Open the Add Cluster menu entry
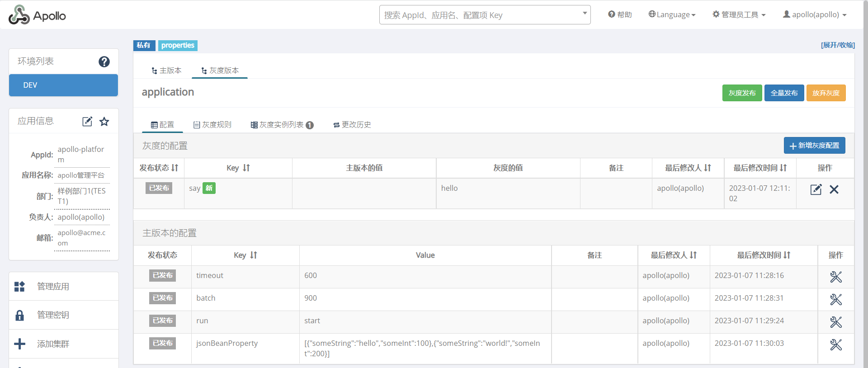868x368 pixels. pos(64,344)
